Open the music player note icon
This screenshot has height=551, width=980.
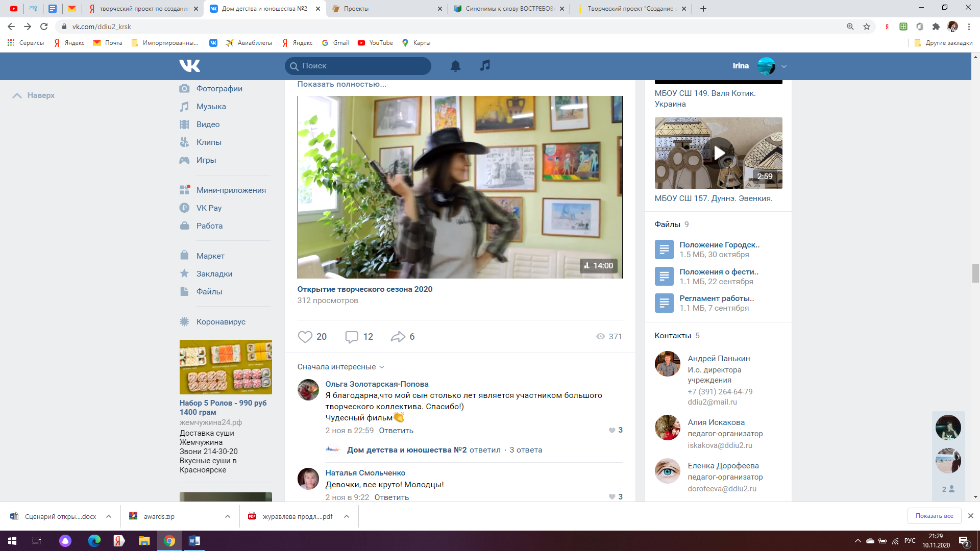(485, 65)
